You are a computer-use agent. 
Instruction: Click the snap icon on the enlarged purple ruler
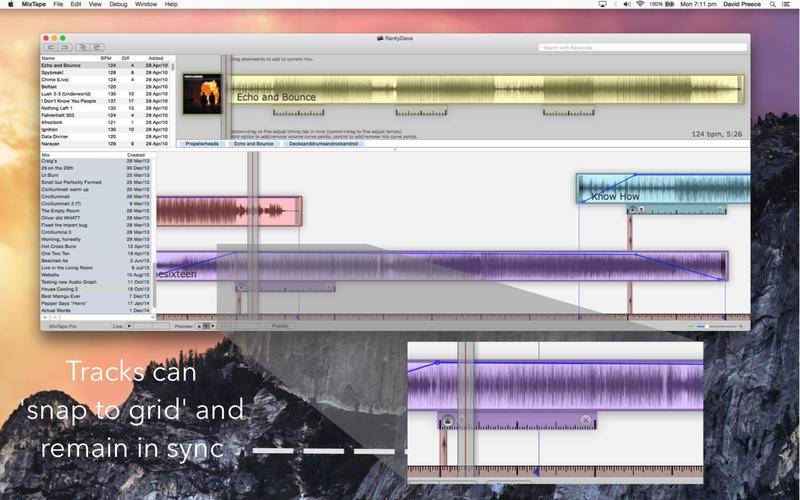(x=447, y=420)
